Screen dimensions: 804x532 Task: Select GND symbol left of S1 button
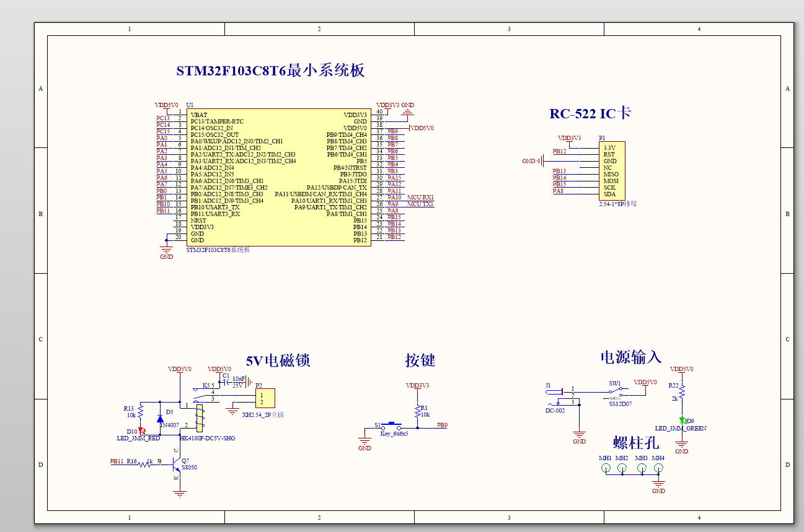(364, 442)
